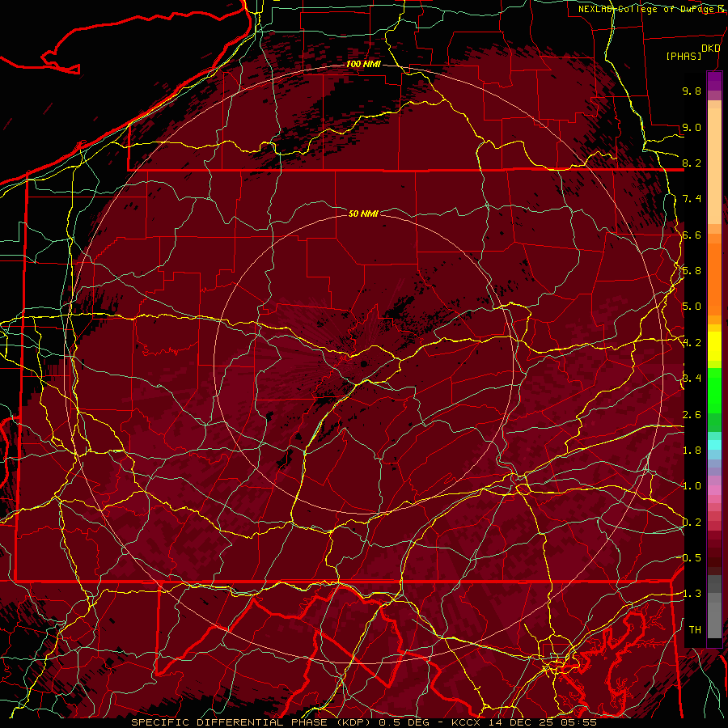
Task: Click the 9.0 value on the scale
Action: tap(692, 127)
